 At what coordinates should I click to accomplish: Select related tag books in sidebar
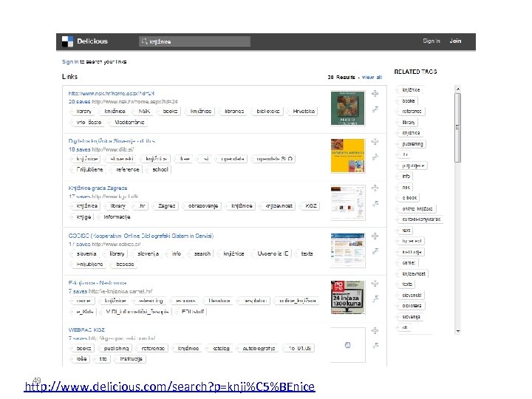click(407, 100)
